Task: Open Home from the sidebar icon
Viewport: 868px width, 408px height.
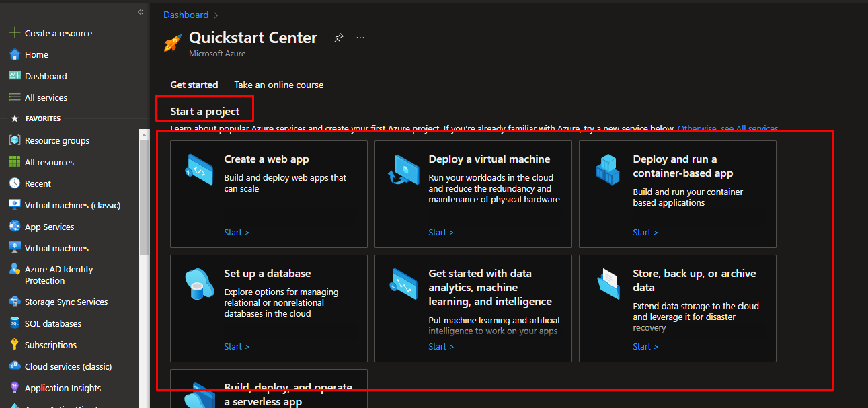Action: [x=14, y=54]
